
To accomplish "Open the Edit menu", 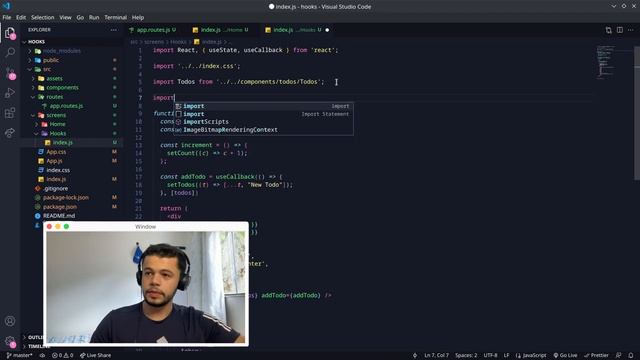I will (21, 18).
